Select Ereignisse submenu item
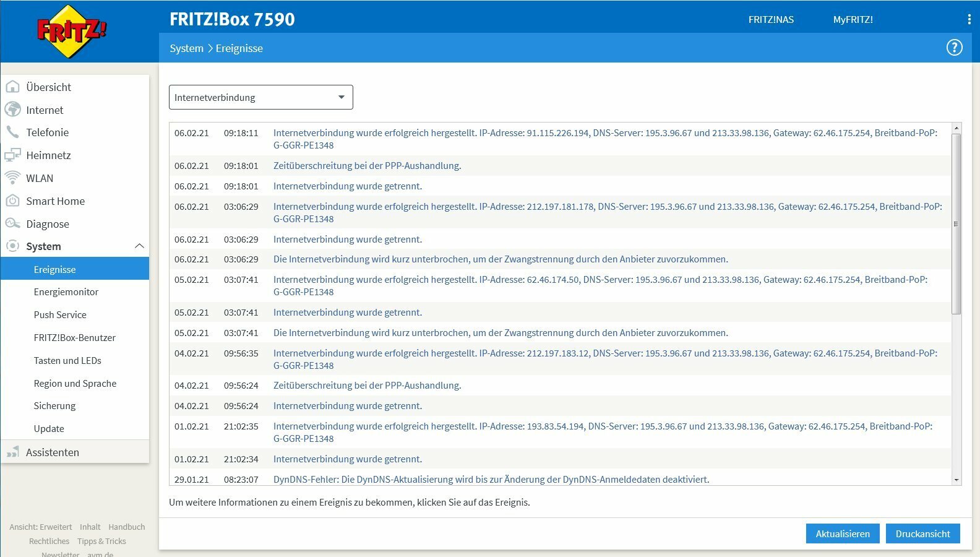The image size is (980, 557). click(x=75, y=269)
